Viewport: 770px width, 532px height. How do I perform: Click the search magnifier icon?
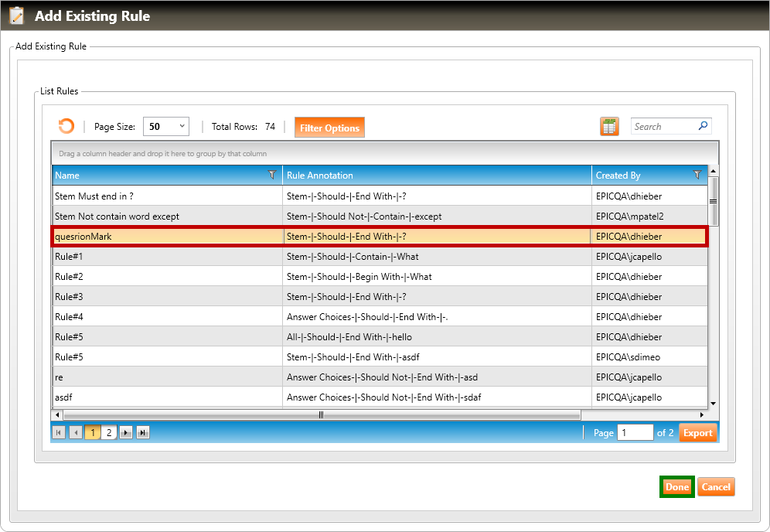[703, 126]
